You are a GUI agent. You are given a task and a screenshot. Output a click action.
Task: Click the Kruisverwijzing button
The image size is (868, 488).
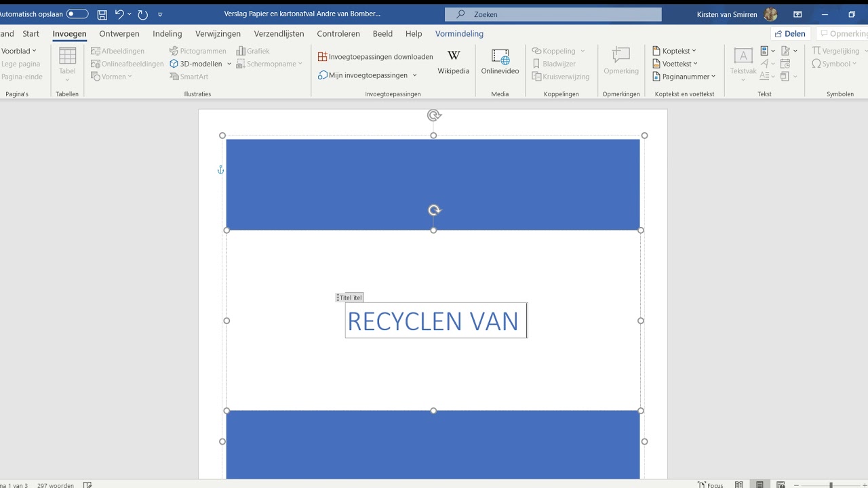click(561, 77)
